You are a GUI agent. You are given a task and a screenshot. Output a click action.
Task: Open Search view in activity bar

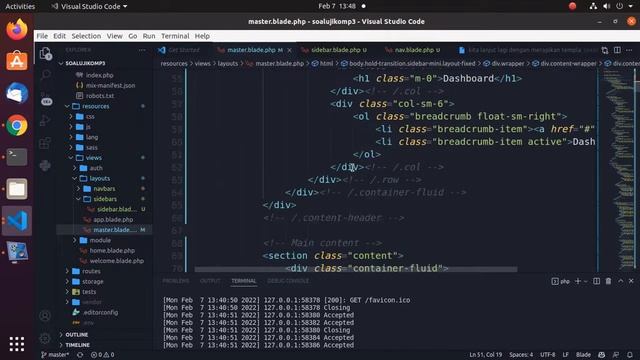[x=45, y=75]
